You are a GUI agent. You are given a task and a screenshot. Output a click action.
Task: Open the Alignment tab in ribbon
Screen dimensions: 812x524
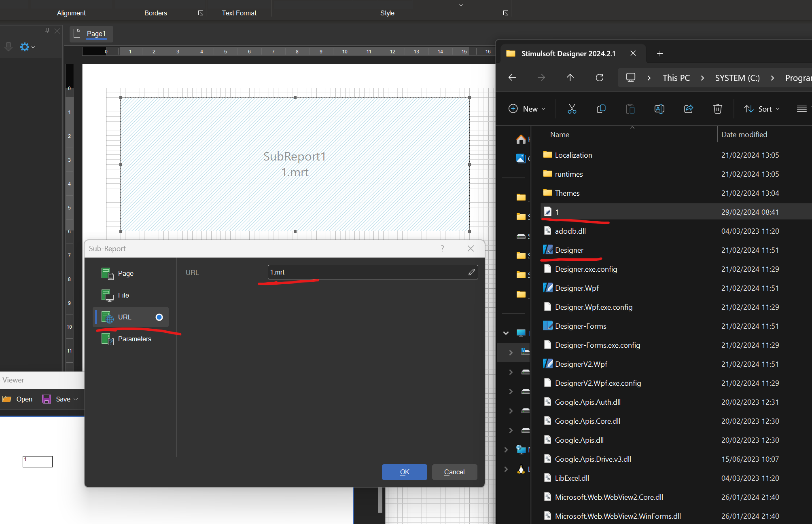[70, 13]
